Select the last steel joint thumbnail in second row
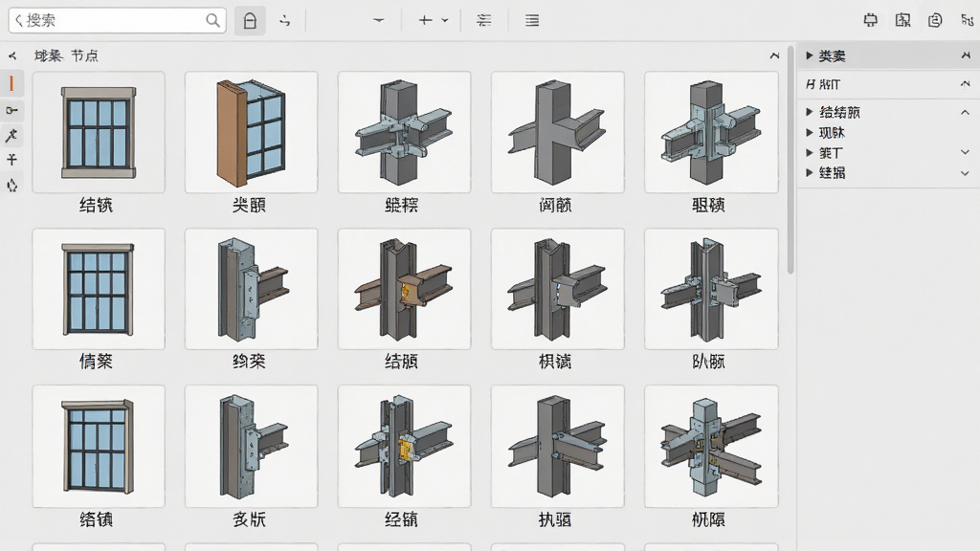Image resolution: width=980 pixels, height=551 pixels. (x=711, y=289)
